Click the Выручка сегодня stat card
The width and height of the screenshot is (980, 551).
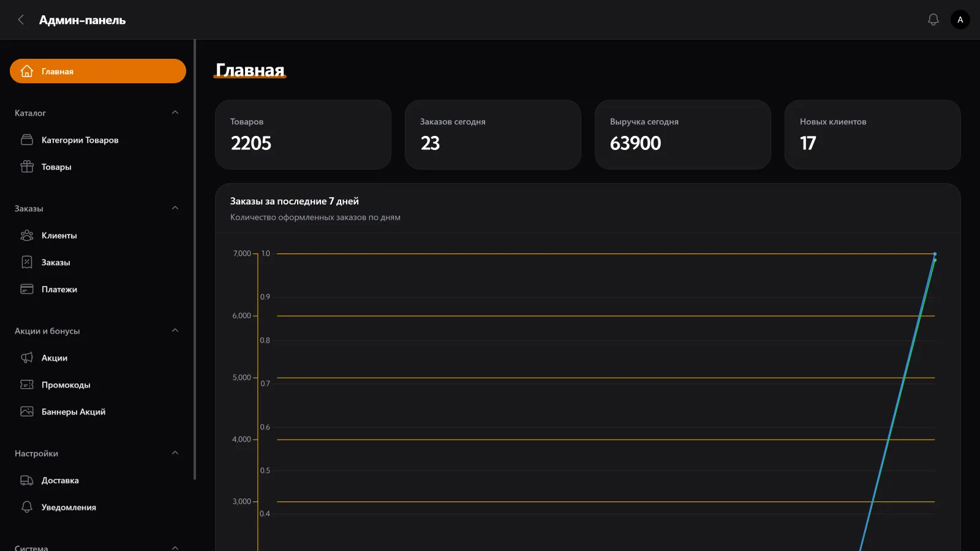point(682,135)
